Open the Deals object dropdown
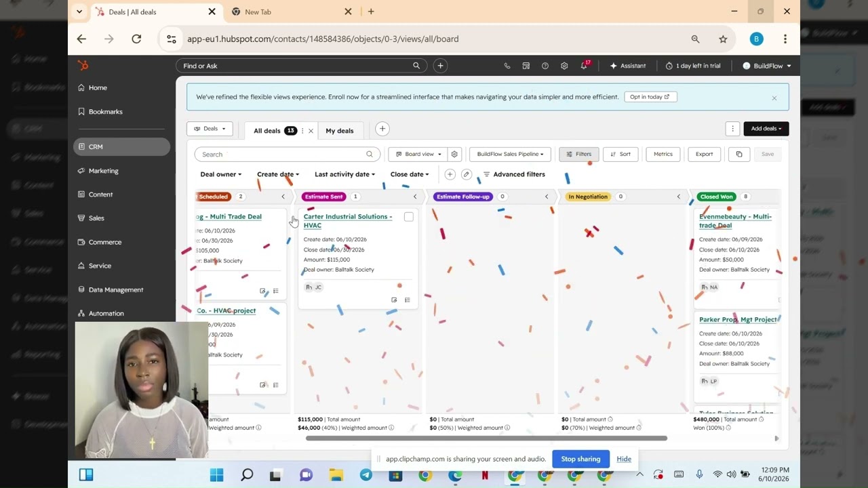 [210, 129]
